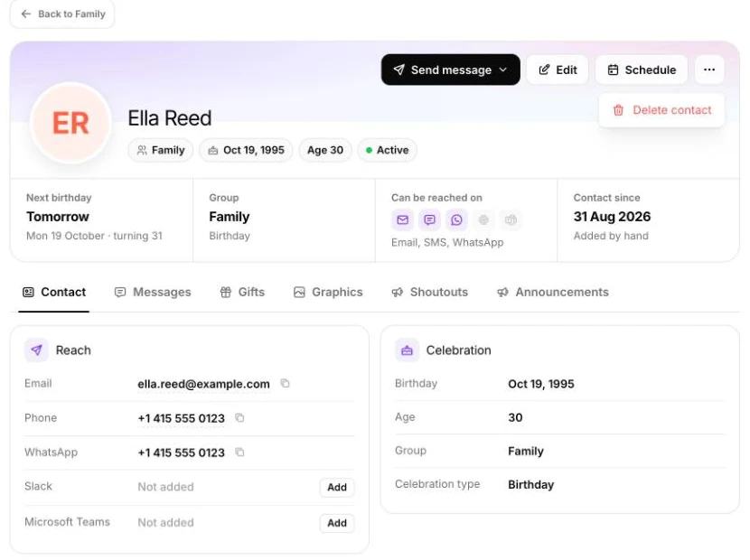The height and width of the screenshot is (560, 750).
Task: Click the Tomorrow next birthday value
Action: (58, 217)
